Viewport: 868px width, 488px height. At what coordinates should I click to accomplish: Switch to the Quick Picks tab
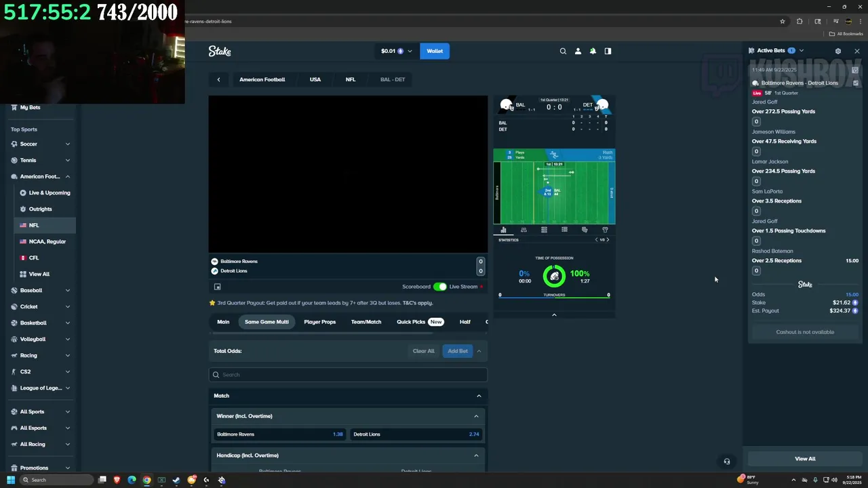click(x=419, y=322)
